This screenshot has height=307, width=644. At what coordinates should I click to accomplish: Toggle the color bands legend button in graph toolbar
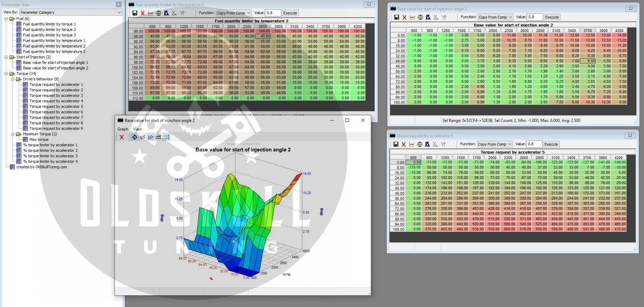coord(166,137)
